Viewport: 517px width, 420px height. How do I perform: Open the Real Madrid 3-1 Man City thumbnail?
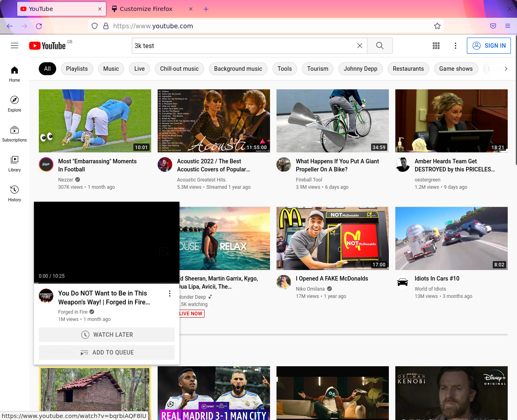214,393
